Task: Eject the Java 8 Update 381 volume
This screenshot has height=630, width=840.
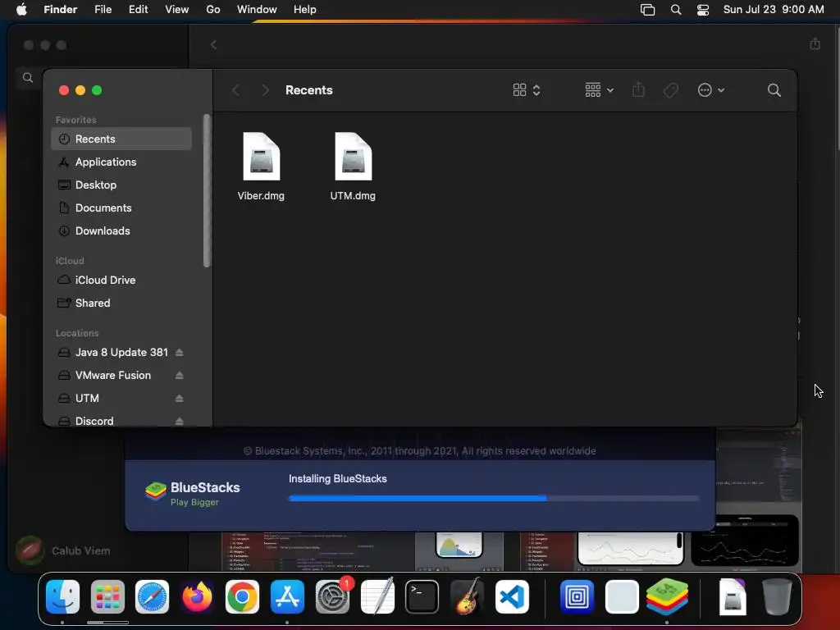Action: [180, 353]
